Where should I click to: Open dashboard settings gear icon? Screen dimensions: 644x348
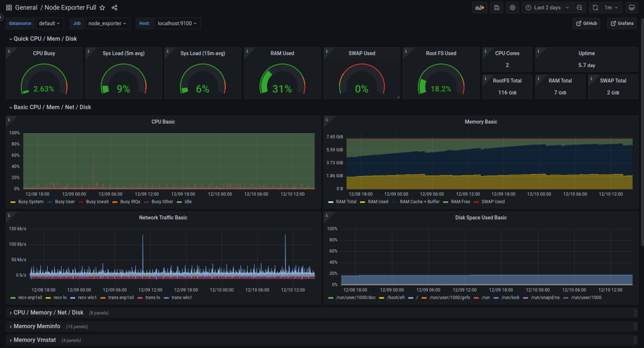(513, 8)
